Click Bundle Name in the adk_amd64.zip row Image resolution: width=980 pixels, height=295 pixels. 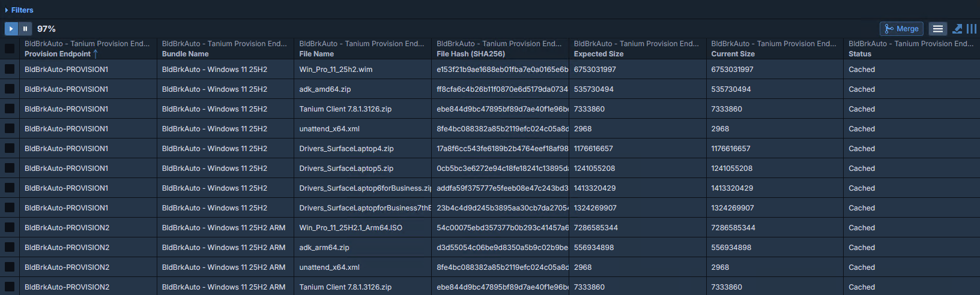tap(214, 89)
